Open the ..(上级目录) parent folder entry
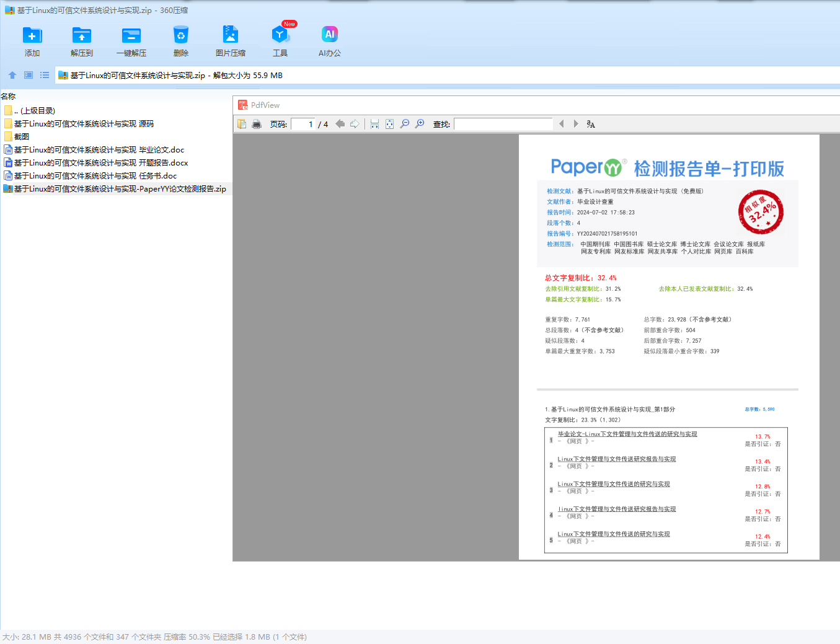The image size is (840, 644). coord(30,110)
